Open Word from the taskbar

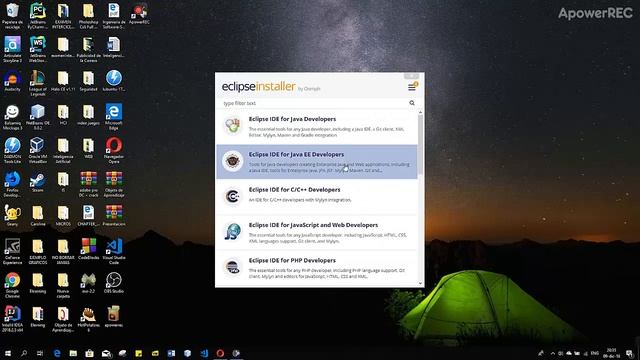coord(171,353)
